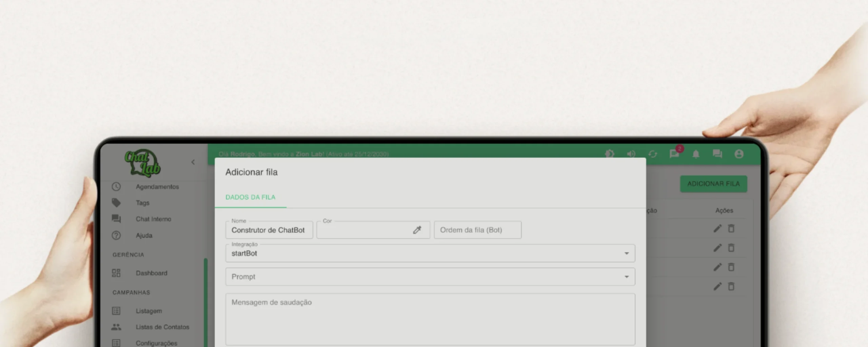Click the Ações column header
Viewport: 868px width, 347px height.
724,211
